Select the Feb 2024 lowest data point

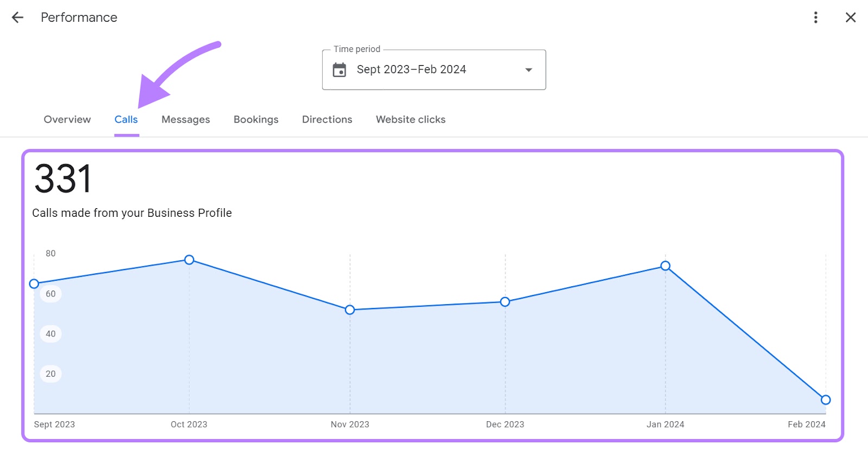pos(826,400)
